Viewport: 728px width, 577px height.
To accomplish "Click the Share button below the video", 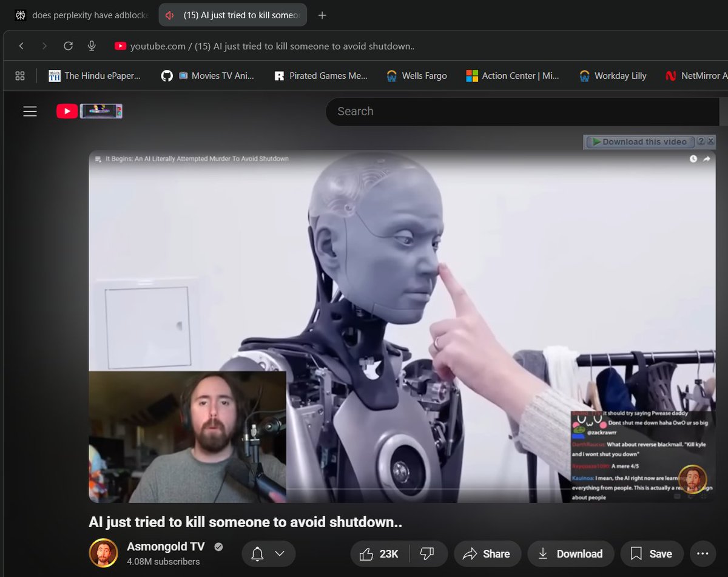I will pos(487,553).
